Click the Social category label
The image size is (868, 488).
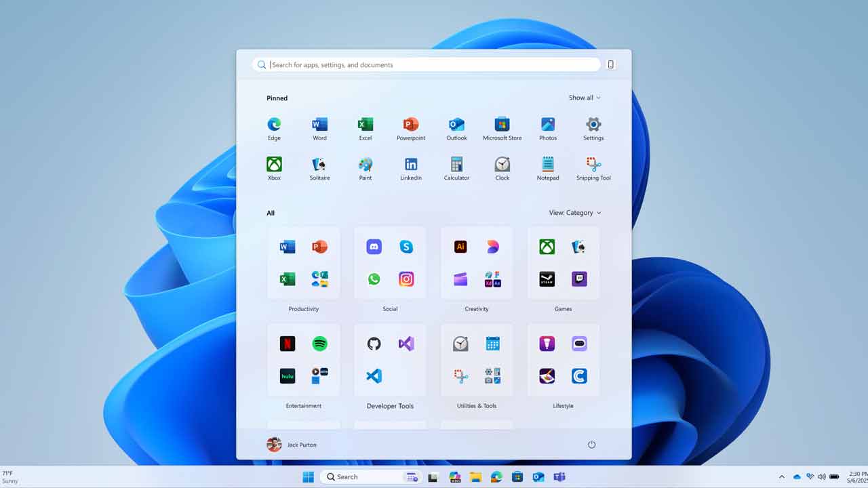point(390,309)
